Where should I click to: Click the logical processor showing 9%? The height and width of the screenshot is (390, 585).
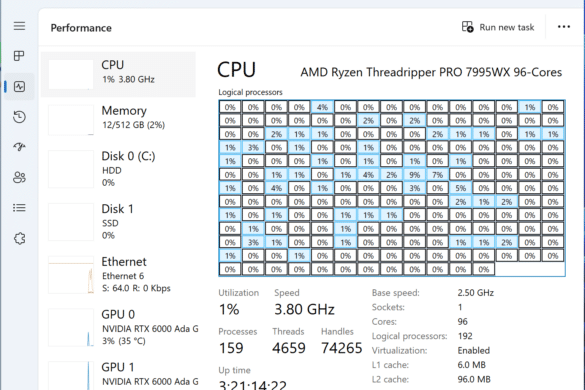[x=414, y=175]
